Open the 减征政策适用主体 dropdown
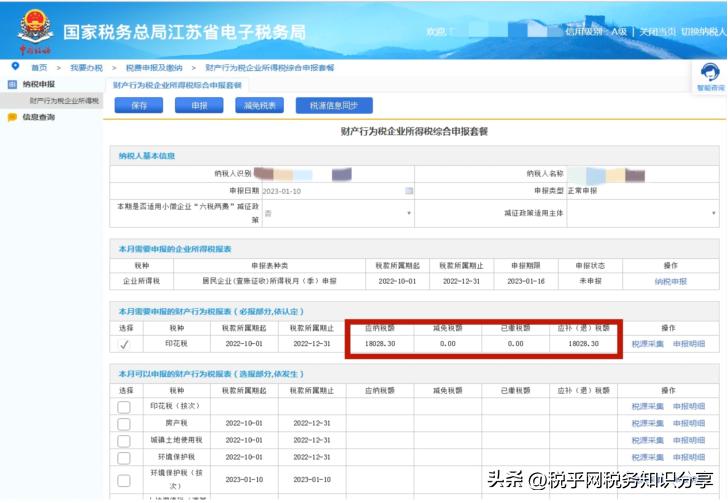Screen dimensions: 728x503 click(x=643, y=213)
